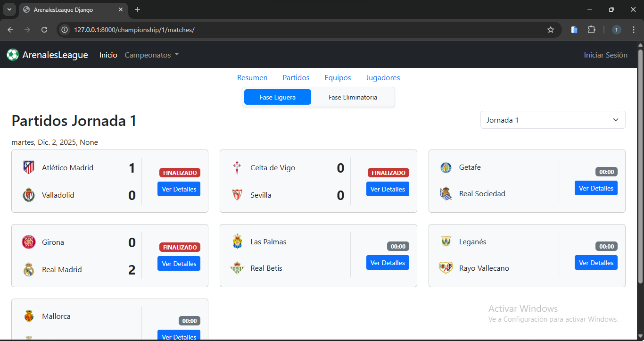
Task: Expand the Campeonatos navbar dropdown
Action: point(151,55)
